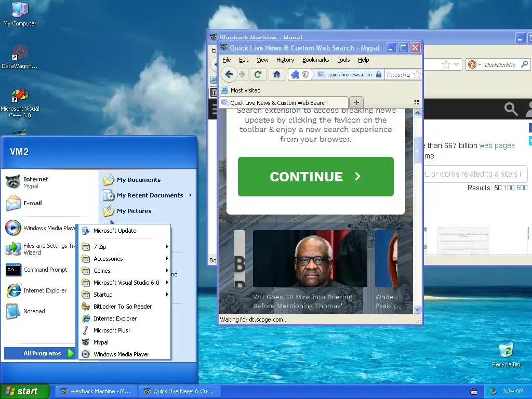Image resolution: width=532 pixels, height=399 pixels.
Task: Open BitLocker To Go Reader
Action: [x=125, y=307]
